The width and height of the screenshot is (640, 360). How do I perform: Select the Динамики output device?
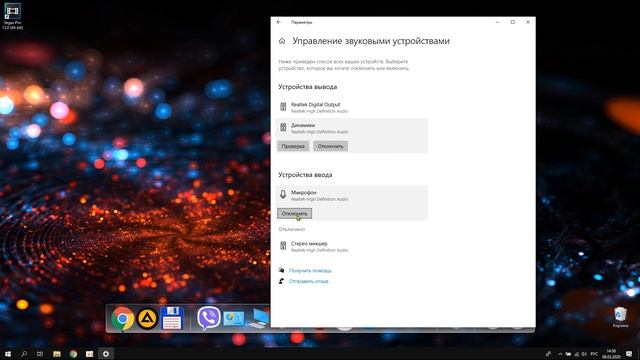pos(352,128)
